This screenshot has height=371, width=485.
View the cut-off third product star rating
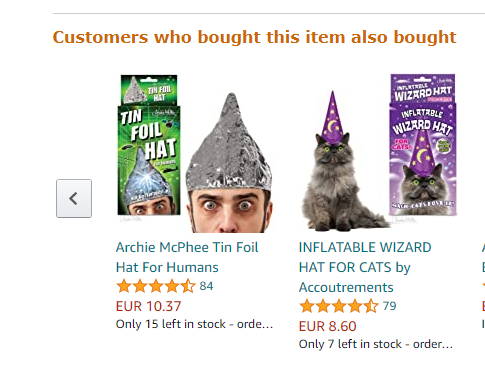coord(483,286)
